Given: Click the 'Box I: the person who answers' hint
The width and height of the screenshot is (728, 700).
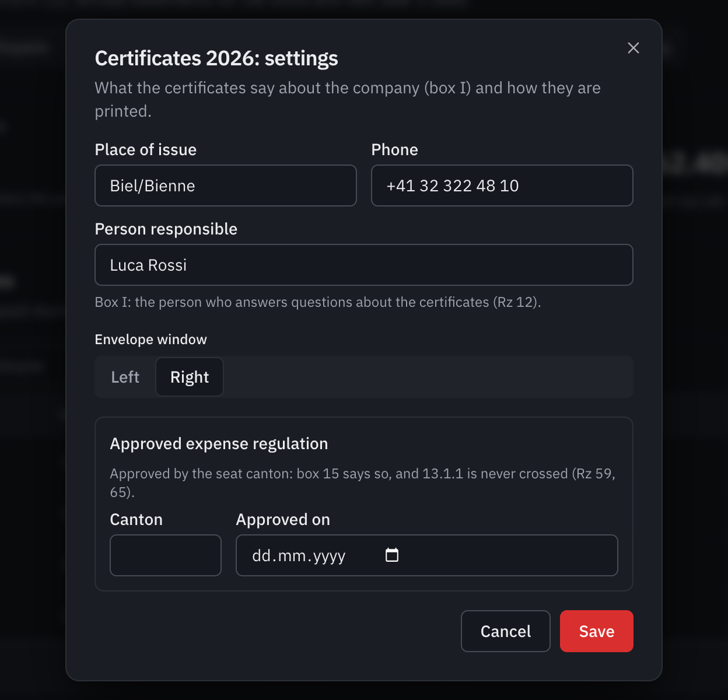Looking at the screenshot, I should pyautogui.click(x=318, y=302).
